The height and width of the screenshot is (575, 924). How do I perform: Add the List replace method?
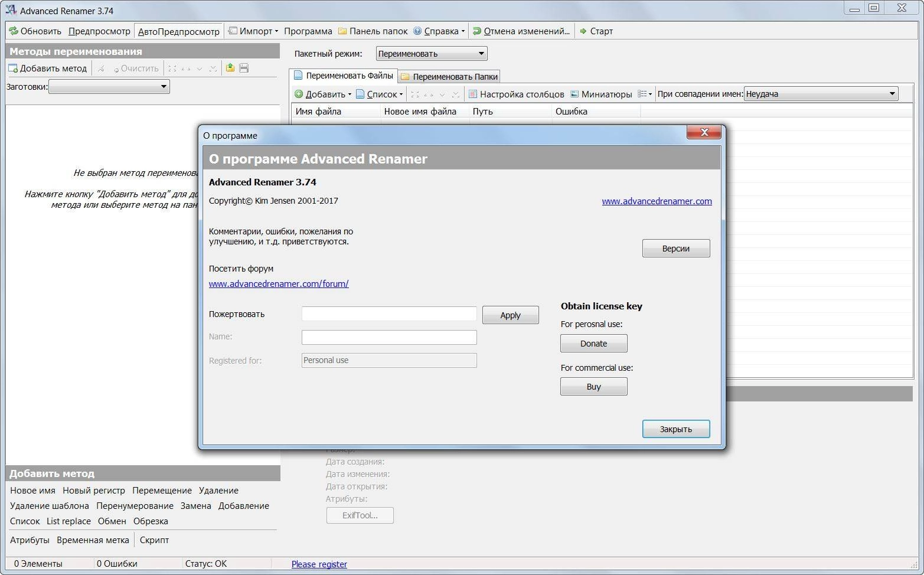point(68,521)
